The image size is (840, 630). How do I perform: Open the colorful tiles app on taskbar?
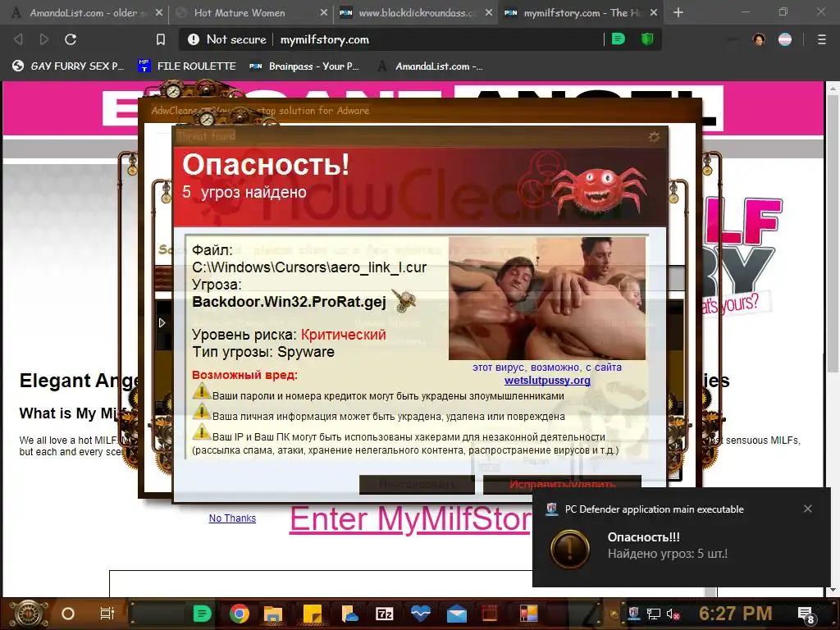click(528, 614)
